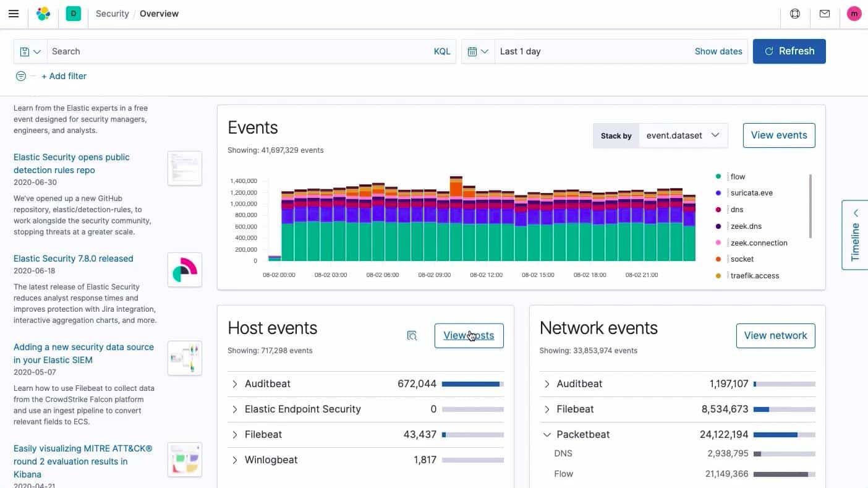Click the 8,534,673 Filebeat network count

click(x=725, y=409)
